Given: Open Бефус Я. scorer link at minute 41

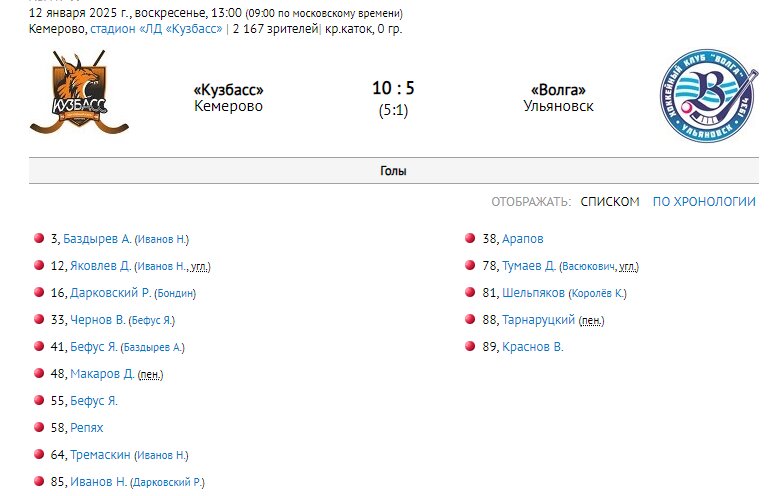Looking at the screenshot, I should (x=94, y=347).
